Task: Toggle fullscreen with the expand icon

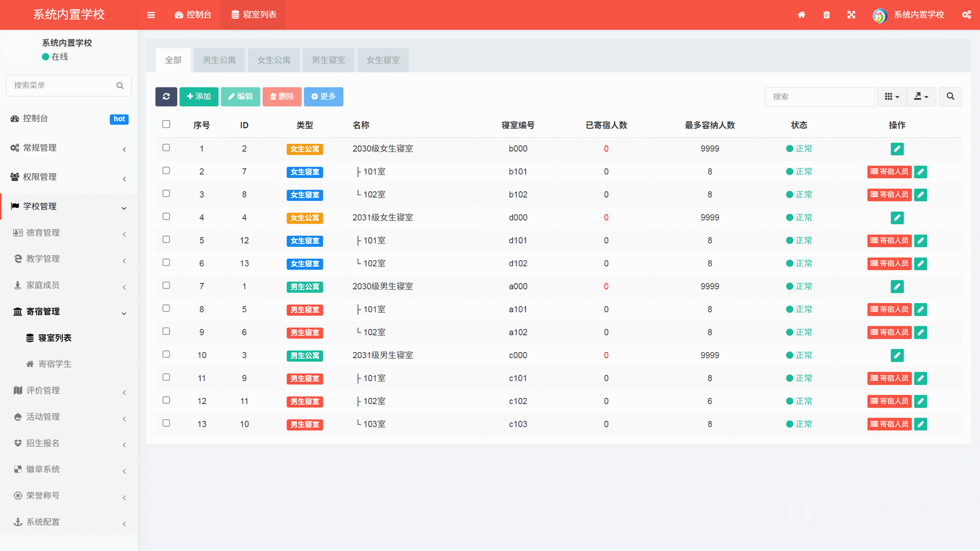Action: tap(851, 15)
